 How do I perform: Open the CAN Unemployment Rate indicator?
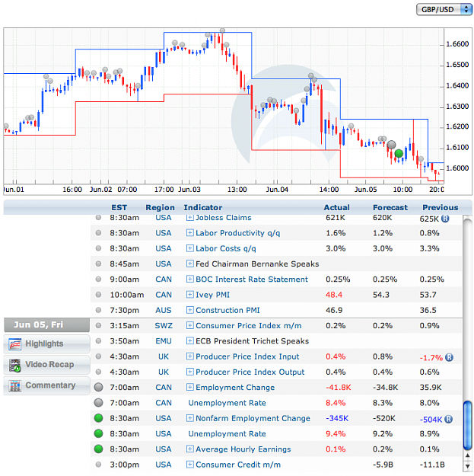click(x=227, y=403)
